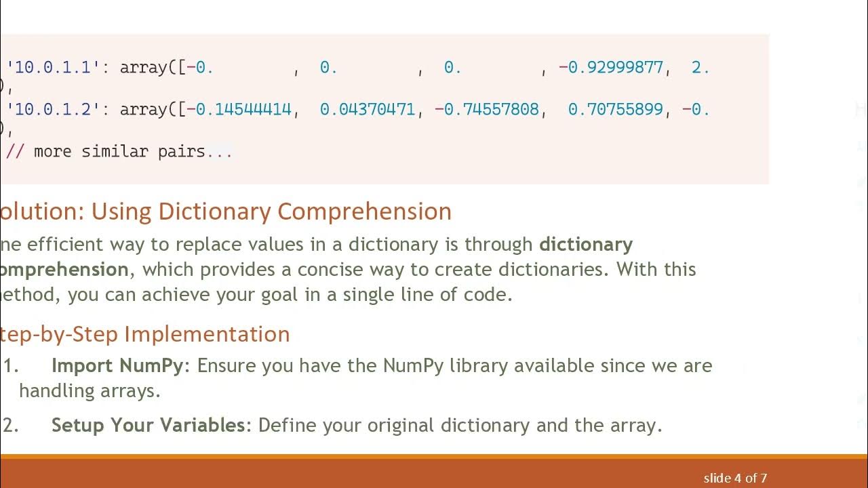Click the 'slide 4 of 7' indicator
This screenshot has width=868, height=488.
pos(734,479)
